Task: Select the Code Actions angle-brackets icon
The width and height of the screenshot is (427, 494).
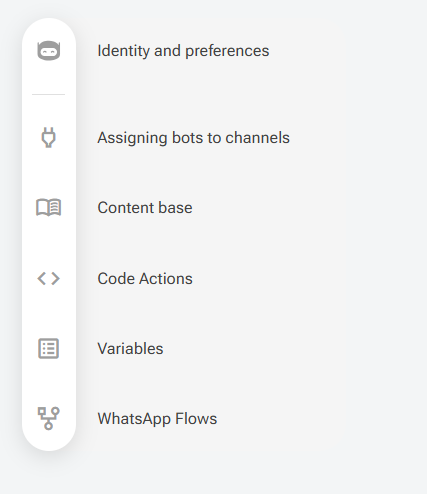Action: [49, 278]
